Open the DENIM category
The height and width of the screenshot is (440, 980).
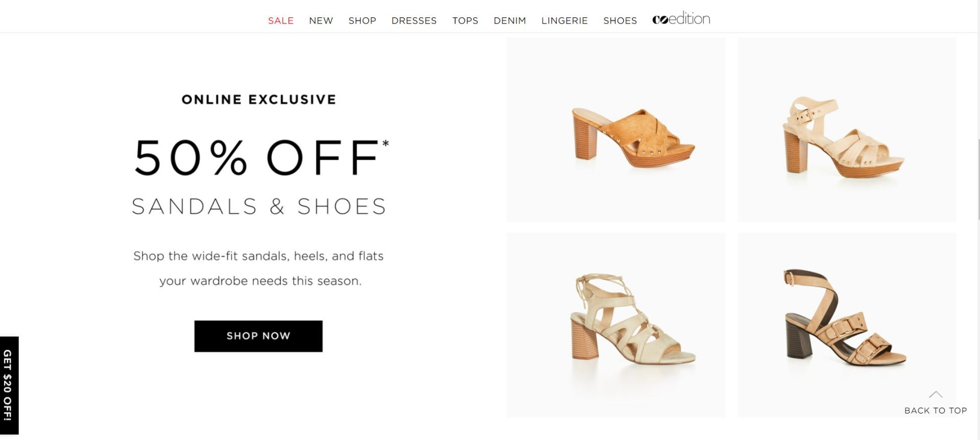509,20
